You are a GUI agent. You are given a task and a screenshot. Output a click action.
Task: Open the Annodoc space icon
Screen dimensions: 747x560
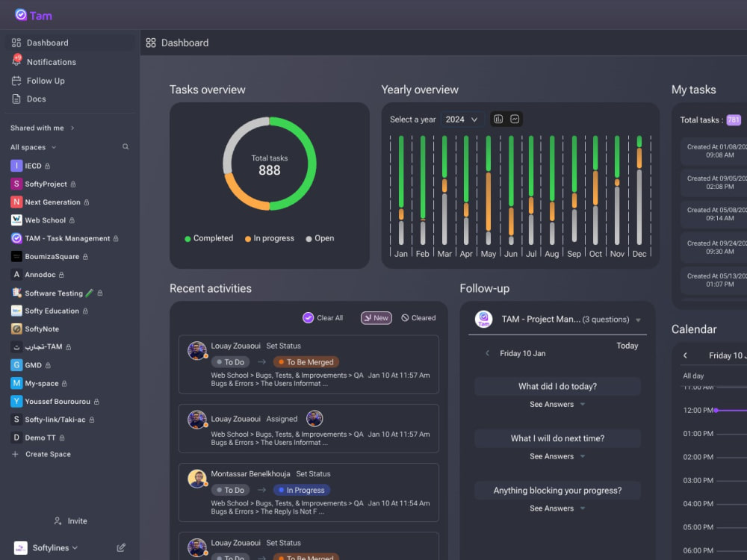pos(16,274)
